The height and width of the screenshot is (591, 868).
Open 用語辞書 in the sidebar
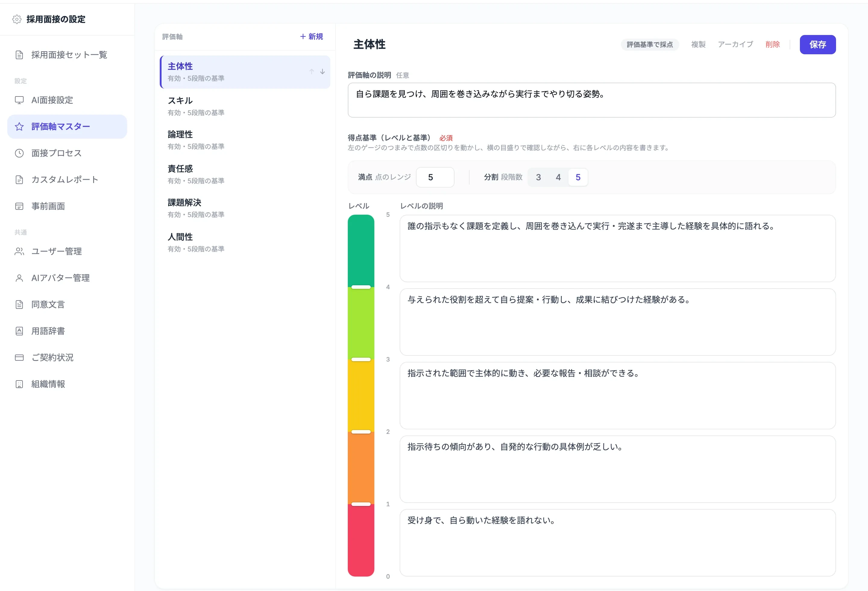[67, 331]
